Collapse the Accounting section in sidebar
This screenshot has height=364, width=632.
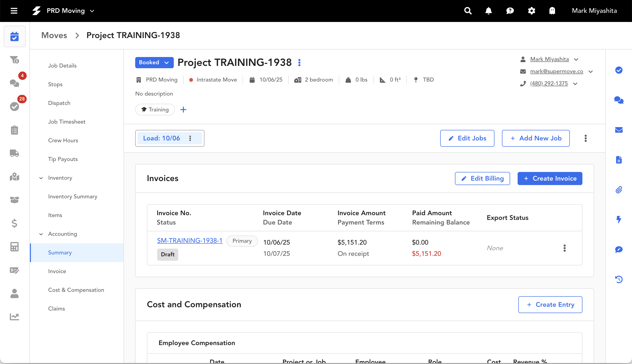coord(41,234)
